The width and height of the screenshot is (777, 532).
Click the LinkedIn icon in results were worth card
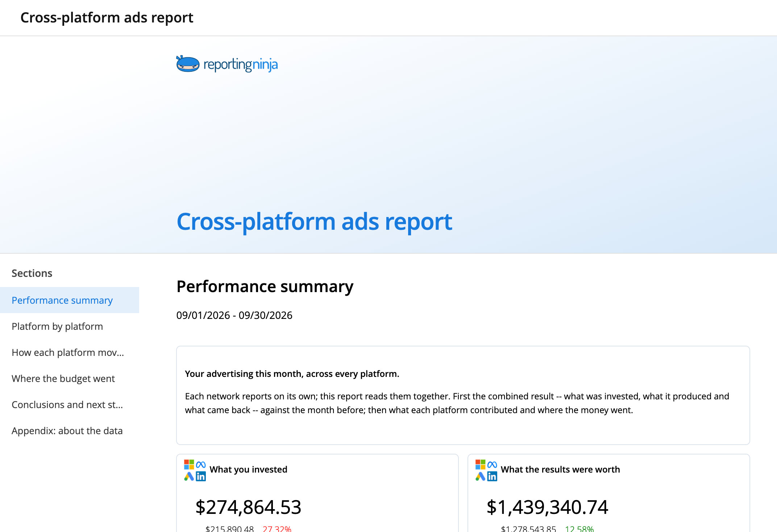492,476
